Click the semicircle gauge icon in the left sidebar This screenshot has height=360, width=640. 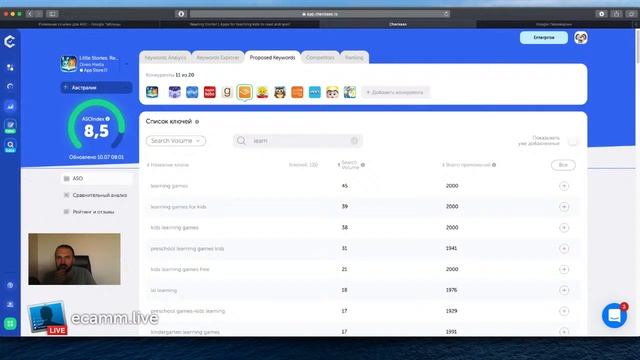[10, 87]
